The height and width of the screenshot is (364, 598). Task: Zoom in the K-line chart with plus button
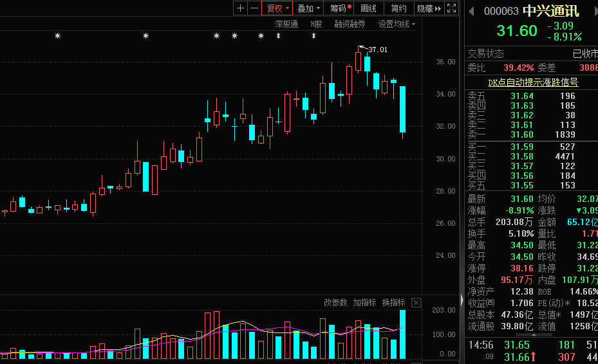coord(240,8)
